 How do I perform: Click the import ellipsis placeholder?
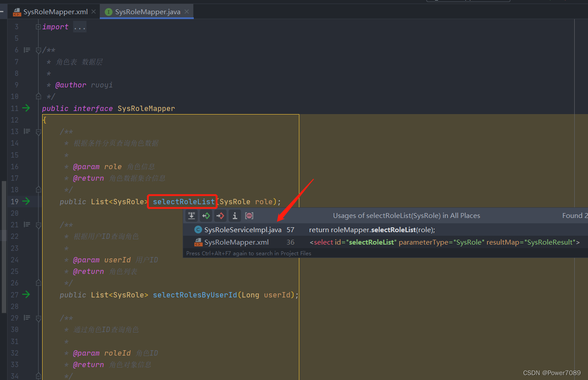coord(80,27)
